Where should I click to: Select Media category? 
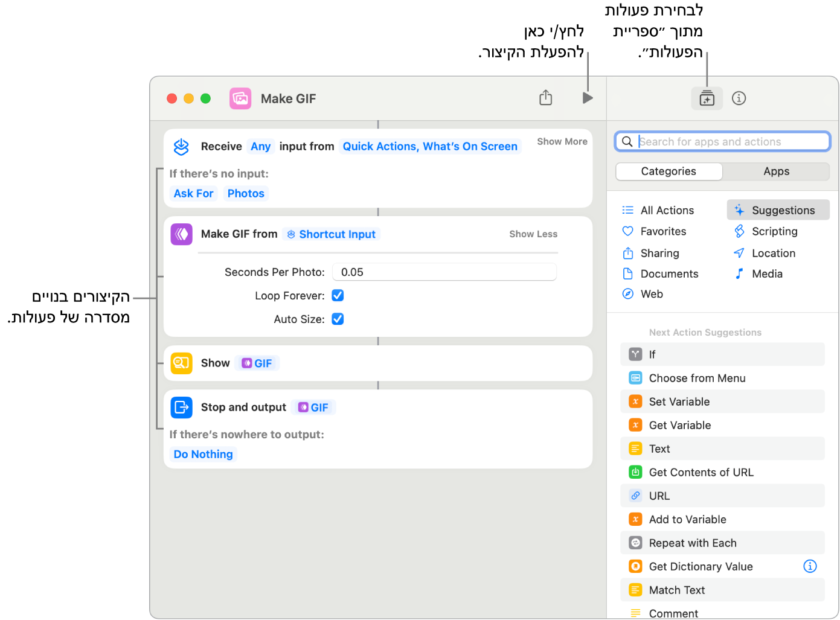click(758, 273)
